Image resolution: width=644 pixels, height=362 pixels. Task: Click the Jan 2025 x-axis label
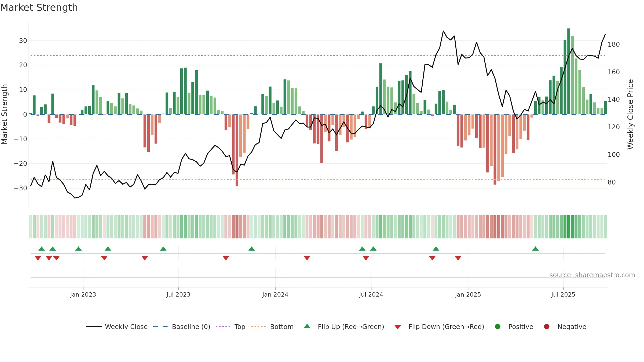[x=468, y=294]
